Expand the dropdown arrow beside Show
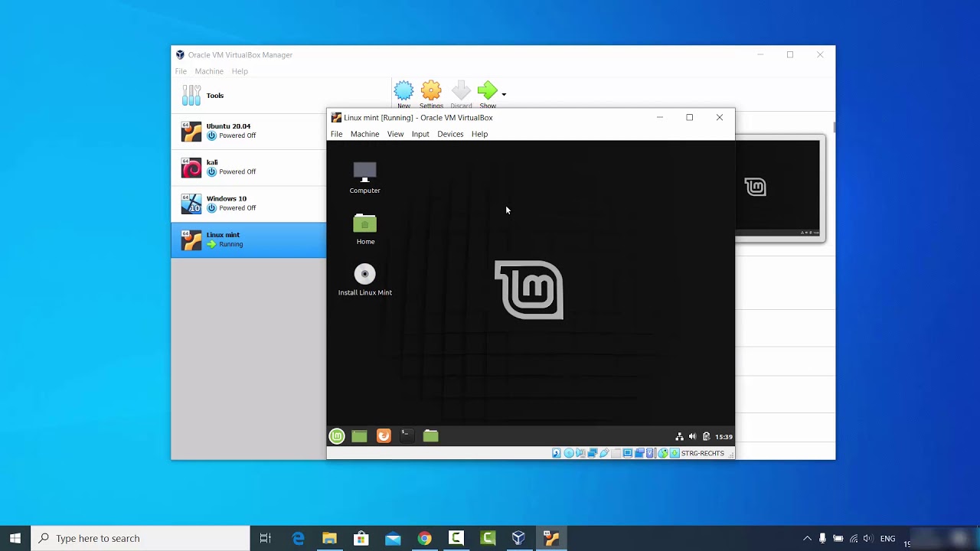Screen dimensions: 980x551 tap(504, 95)
